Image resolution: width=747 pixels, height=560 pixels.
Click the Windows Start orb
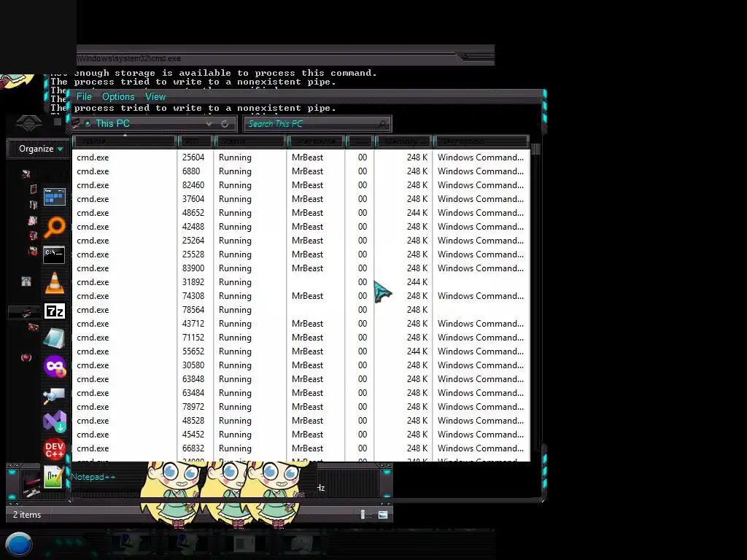coord(18,544)
